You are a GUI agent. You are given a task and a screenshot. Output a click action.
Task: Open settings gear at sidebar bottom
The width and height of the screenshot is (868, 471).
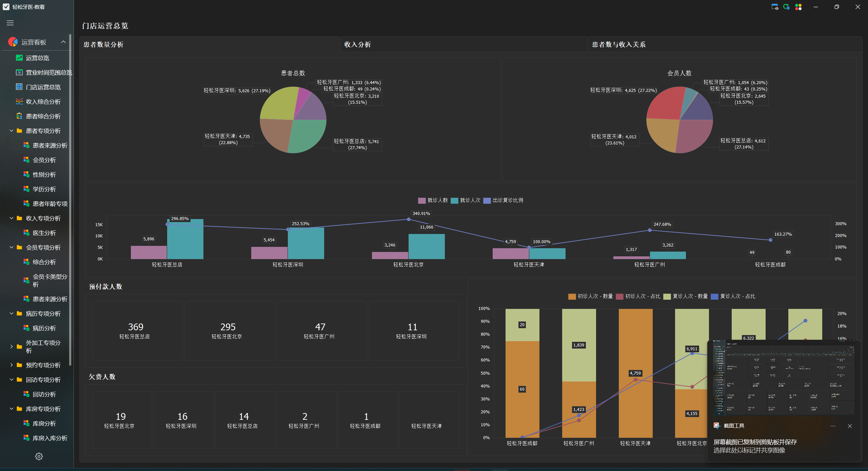click(x=39, y=456)
